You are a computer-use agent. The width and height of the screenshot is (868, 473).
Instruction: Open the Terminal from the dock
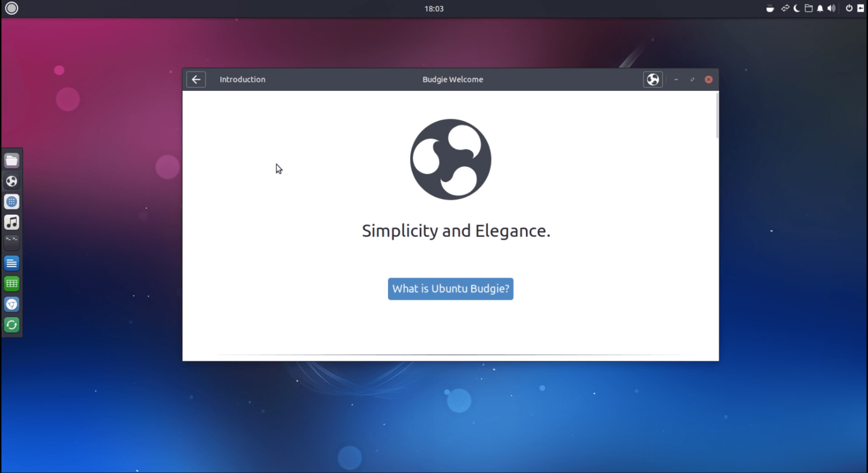pos(12,243)
